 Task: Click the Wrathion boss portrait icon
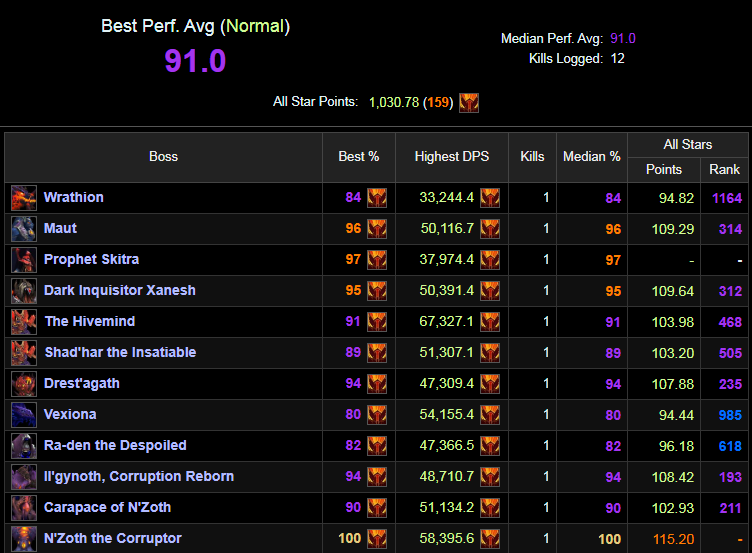tap(24, 198)
